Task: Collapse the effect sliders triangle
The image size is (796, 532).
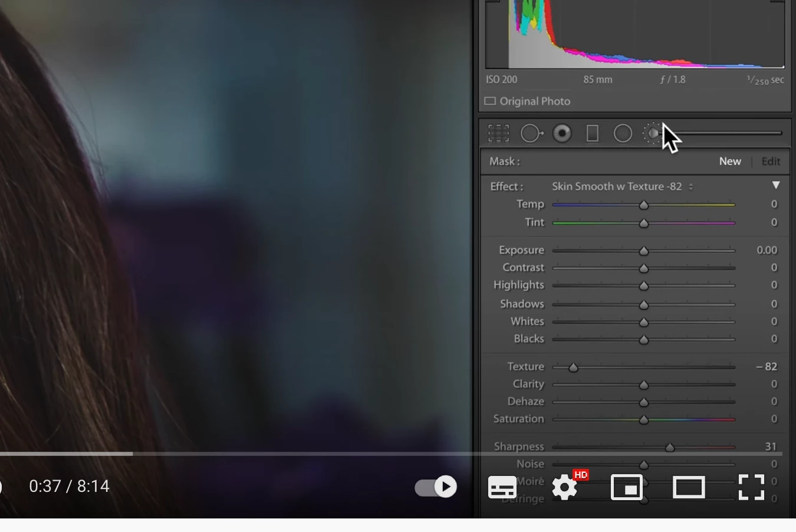Action: (x=776, y=185)
